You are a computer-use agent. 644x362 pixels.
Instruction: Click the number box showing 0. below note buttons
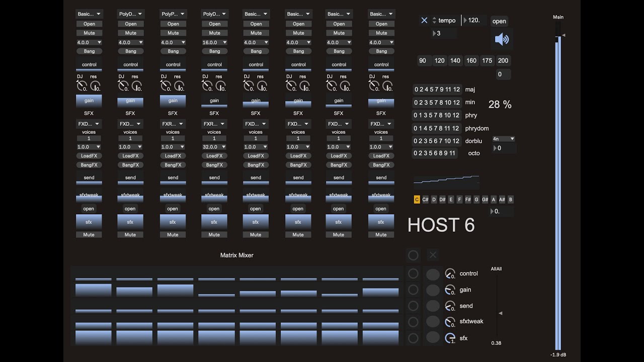point(502,212)
